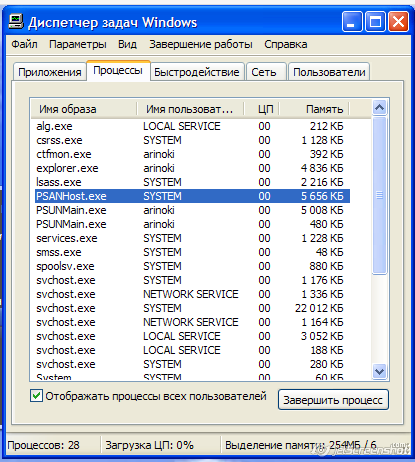Click the 2 216 КБ memory value

pyautogui.click(x=322, y=182)
